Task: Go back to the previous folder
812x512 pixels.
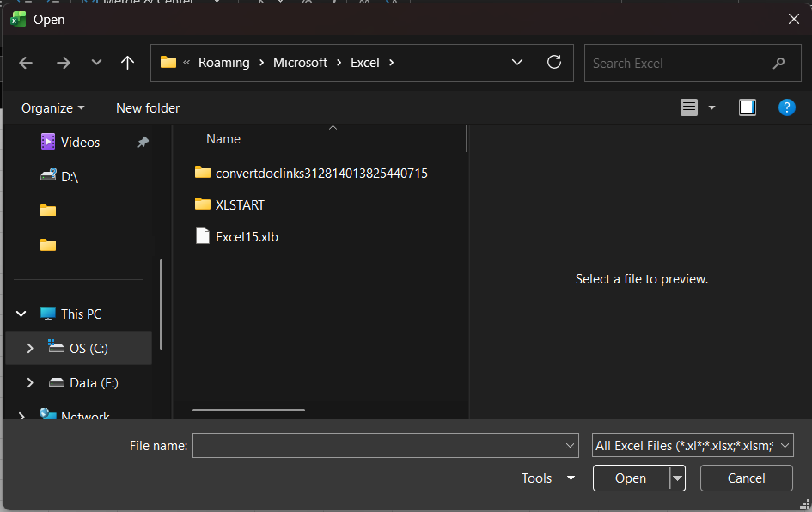Action: (x=26, y=64)
